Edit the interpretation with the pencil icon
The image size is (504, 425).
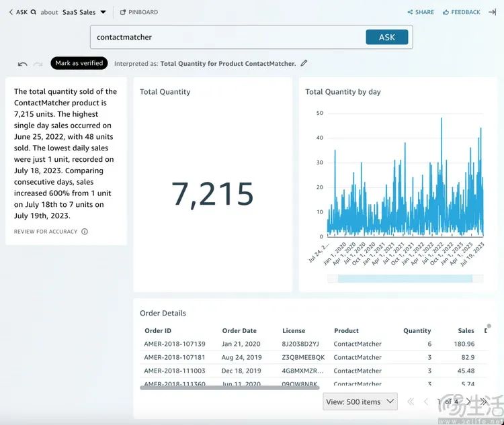click(x=304, y=63)
